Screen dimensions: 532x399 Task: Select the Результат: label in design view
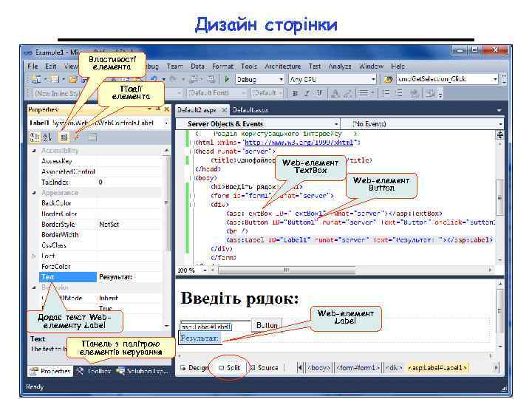(x=199, y=338)
